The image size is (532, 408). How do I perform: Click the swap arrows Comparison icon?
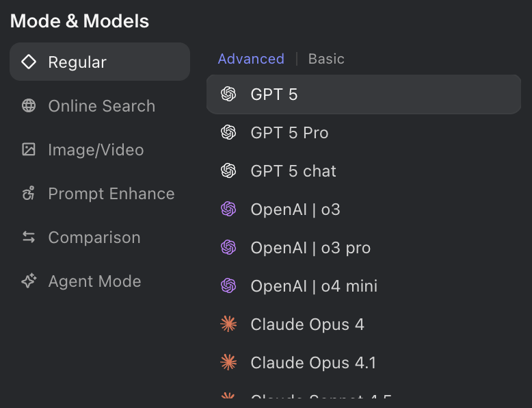coord(29,238)
